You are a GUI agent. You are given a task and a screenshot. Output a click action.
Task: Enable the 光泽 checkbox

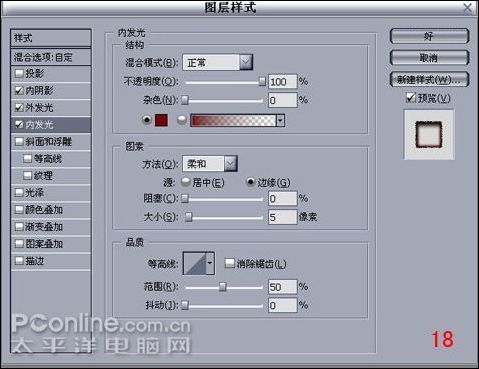[19, 192]
